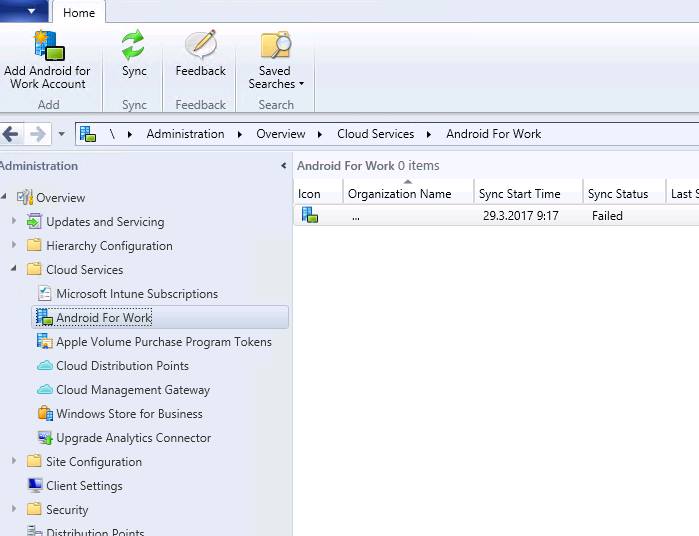The height and width of the screenshot is (536, 699).
Task: Open the Feedback ribbon icon
Action: pos(200,46)
